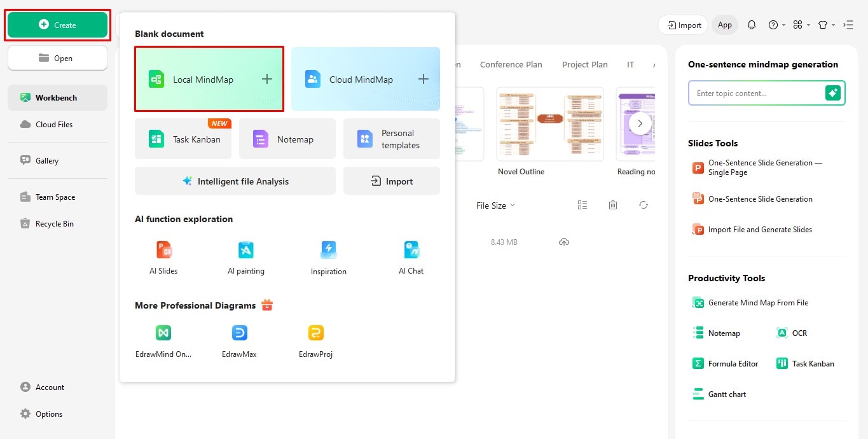Viewport: 868px width, 439px height.
Task: Open AI Chat
Action: click(411, 258)
